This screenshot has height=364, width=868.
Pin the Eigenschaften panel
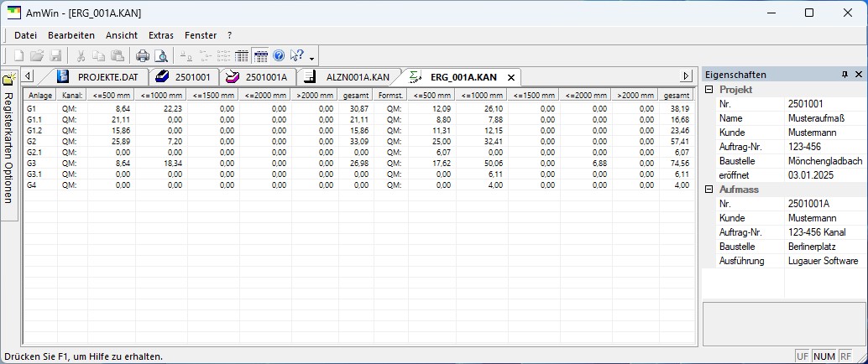(844, 74)
